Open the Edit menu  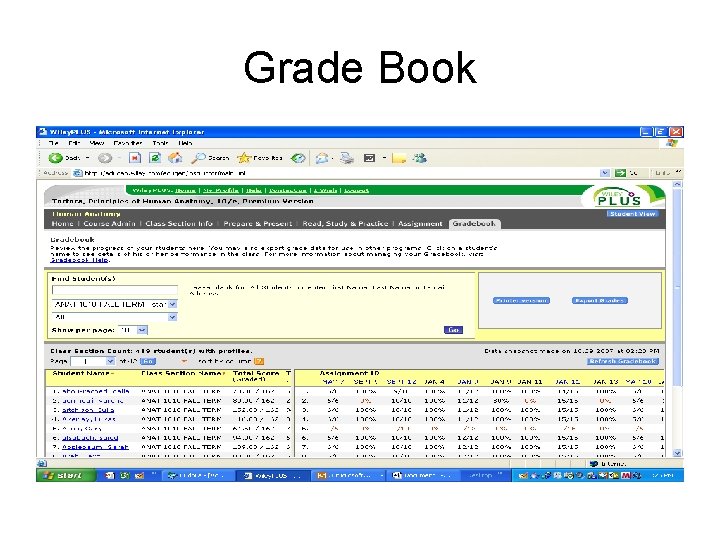[74, 143]
